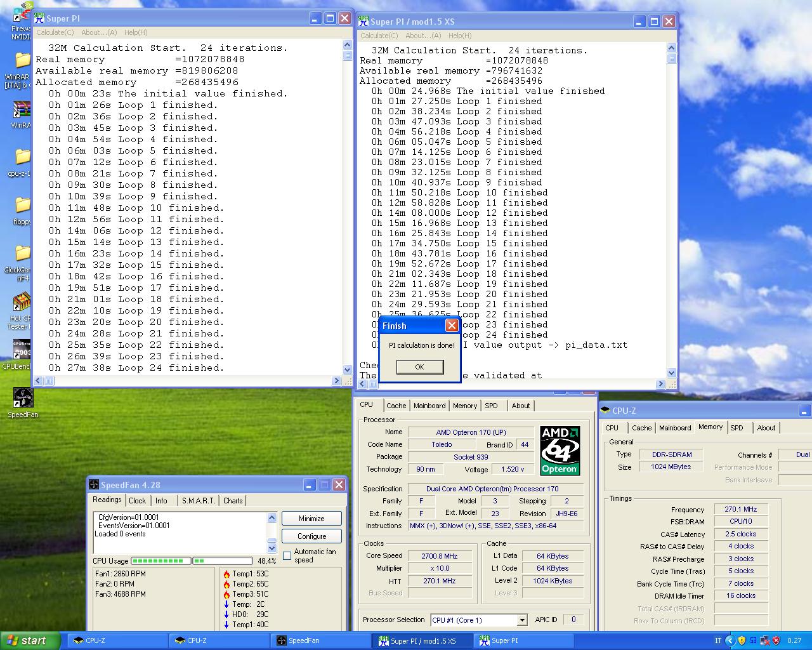Viewport: 812px width, 650px height.
Task: Click the SpeedFan 53 temperature tray icon
Action: coord(753,640)
